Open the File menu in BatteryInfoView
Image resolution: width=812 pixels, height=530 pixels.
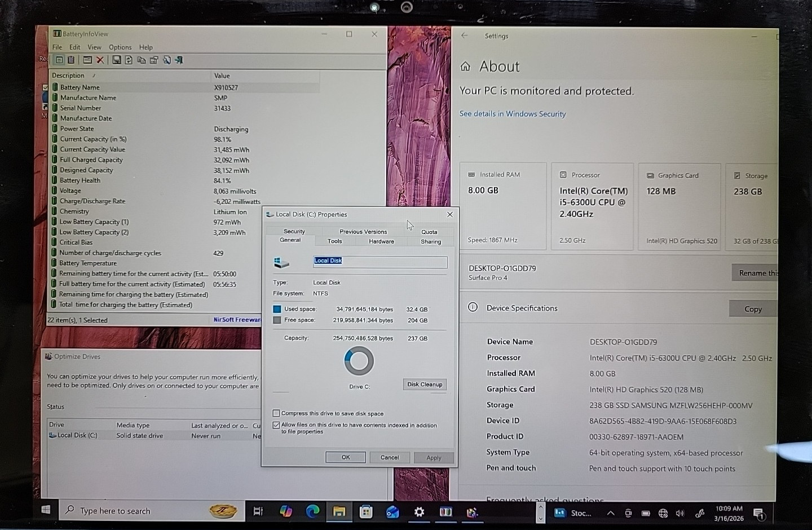[x=57, y=47]
